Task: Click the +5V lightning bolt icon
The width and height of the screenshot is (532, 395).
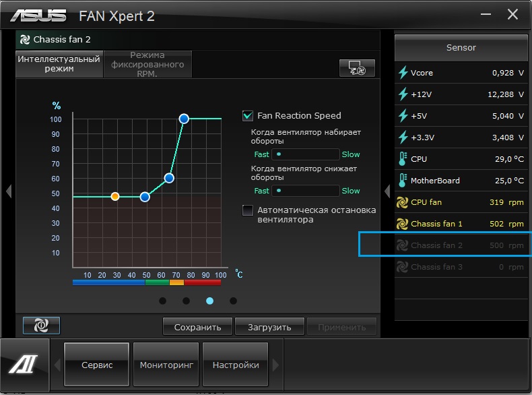Action: 403,116
